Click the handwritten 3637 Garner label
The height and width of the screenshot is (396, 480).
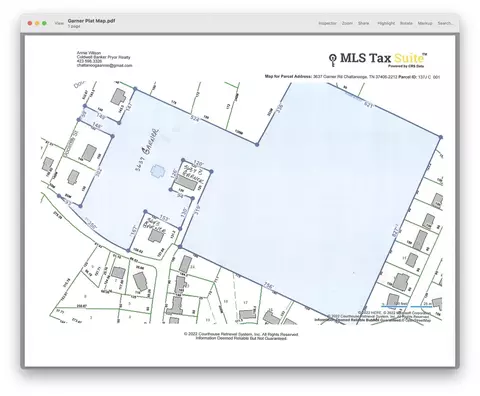click(147, 150)
